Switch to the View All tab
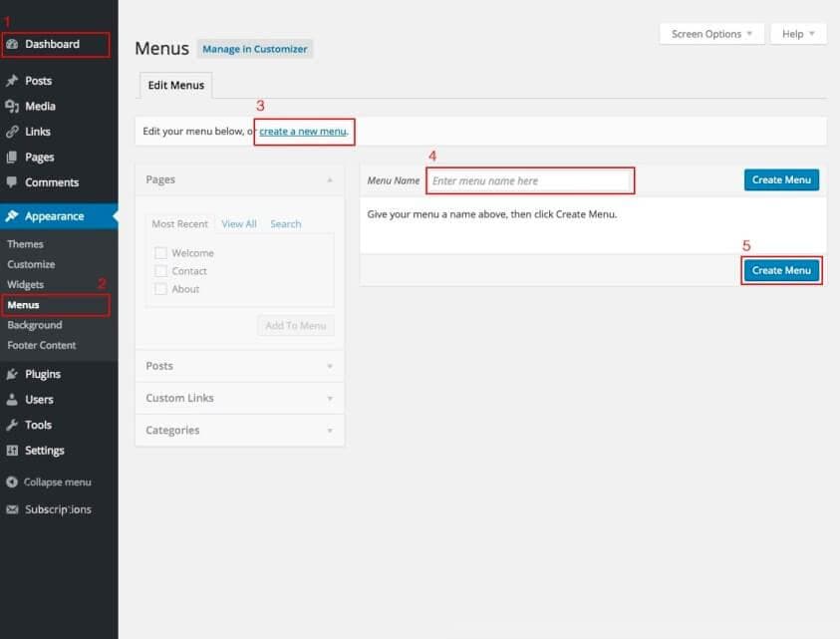 239,224
